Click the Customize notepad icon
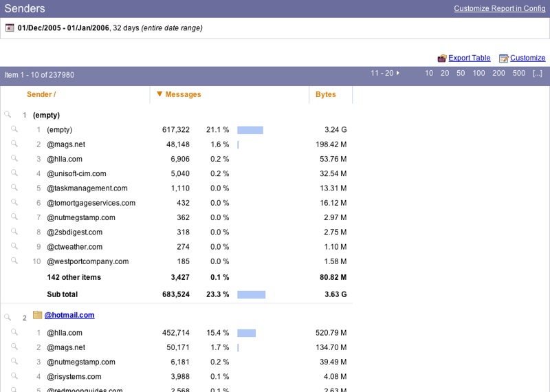Viewport: 550px width, 392px height. click(x=503, y=58)
